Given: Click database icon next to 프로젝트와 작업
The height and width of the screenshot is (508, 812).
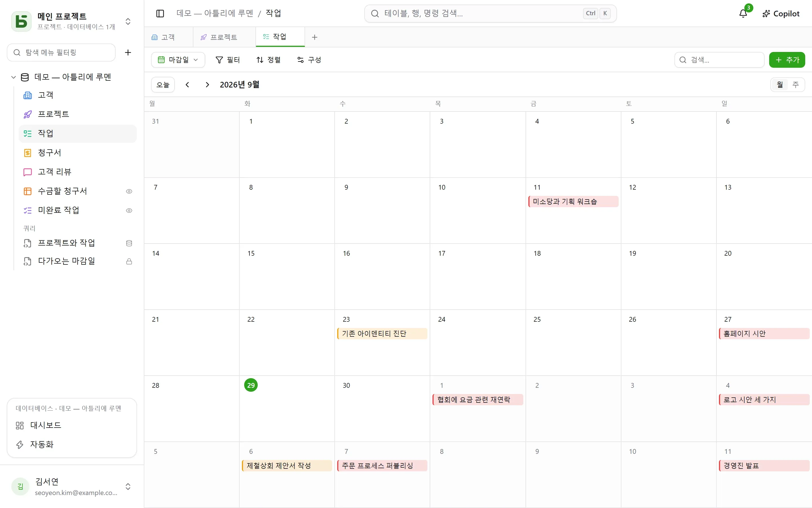Looking at the screenshot, I should (129, 243).
